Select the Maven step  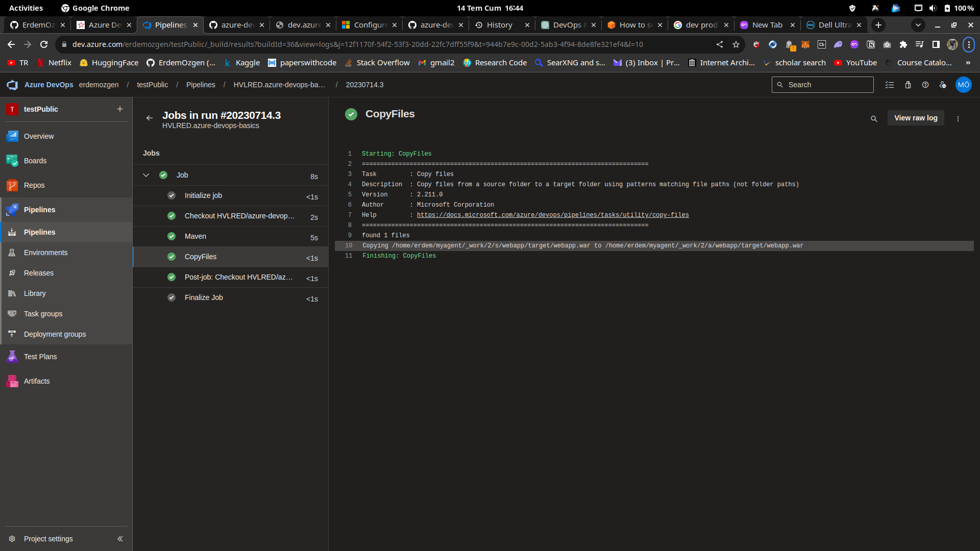[x=195, y=236]
